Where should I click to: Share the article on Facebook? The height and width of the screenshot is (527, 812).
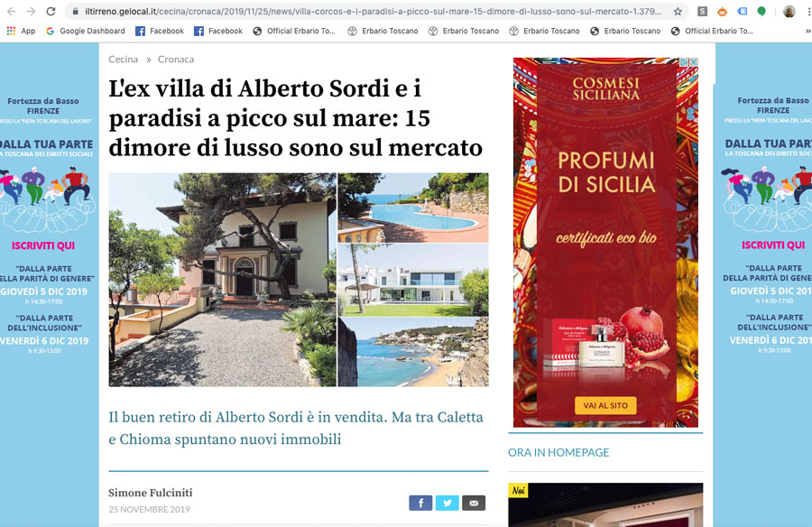(x=420, y=503)
